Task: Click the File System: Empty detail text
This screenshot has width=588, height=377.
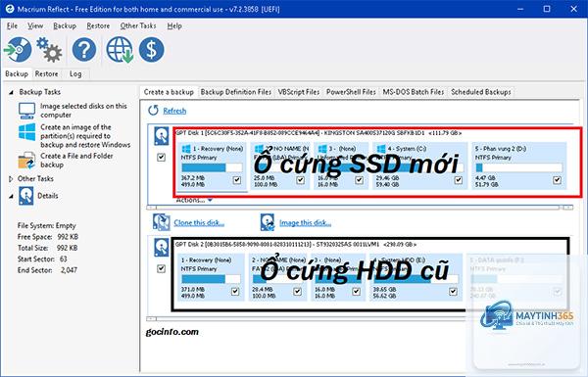Action: [46, 225]
